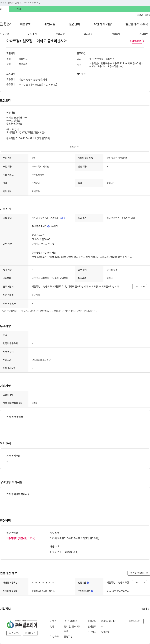Select company name (주)듀델코리아 value

71,621
